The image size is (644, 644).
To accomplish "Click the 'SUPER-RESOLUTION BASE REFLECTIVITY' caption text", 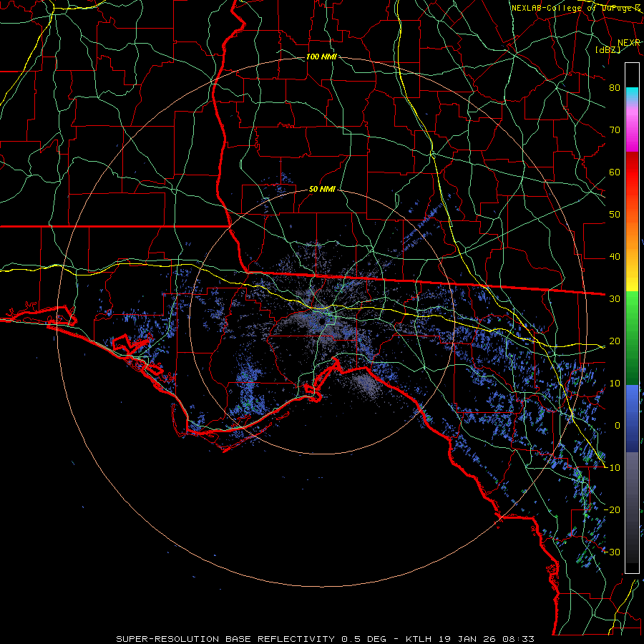I will click(225, 639).
